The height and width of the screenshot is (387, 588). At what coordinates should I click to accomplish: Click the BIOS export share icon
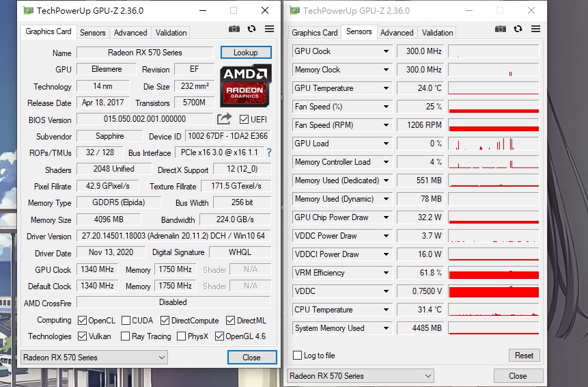(x=224, y=119)
